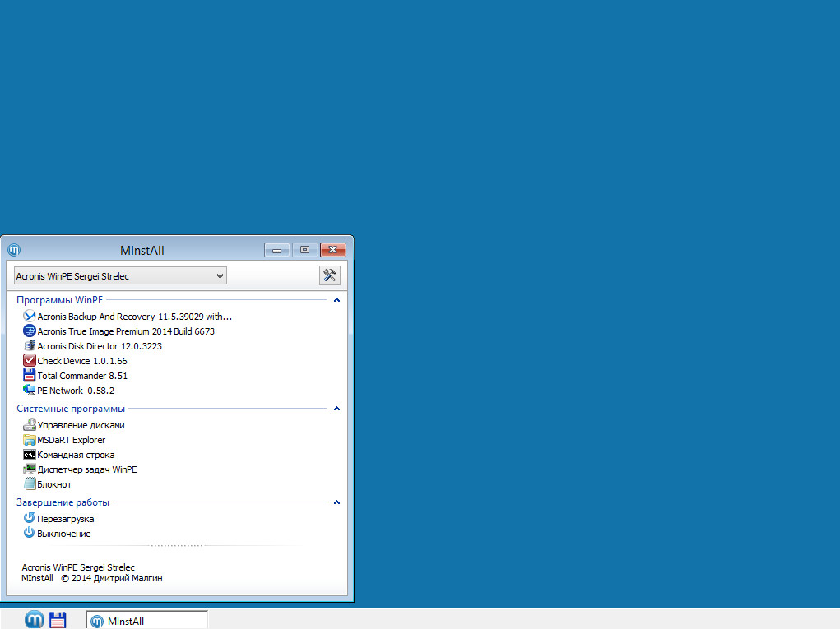The image size is (840, 629).
Task: Minimize the MInstAll window
Action: point(277,250)
